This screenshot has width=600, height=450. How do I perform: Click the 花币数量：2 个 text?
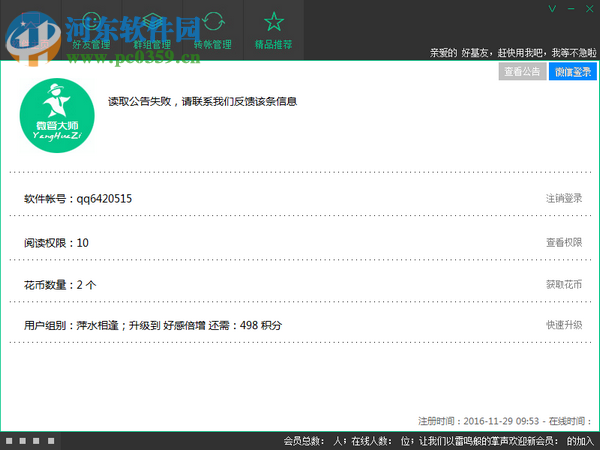coord(60,285)
